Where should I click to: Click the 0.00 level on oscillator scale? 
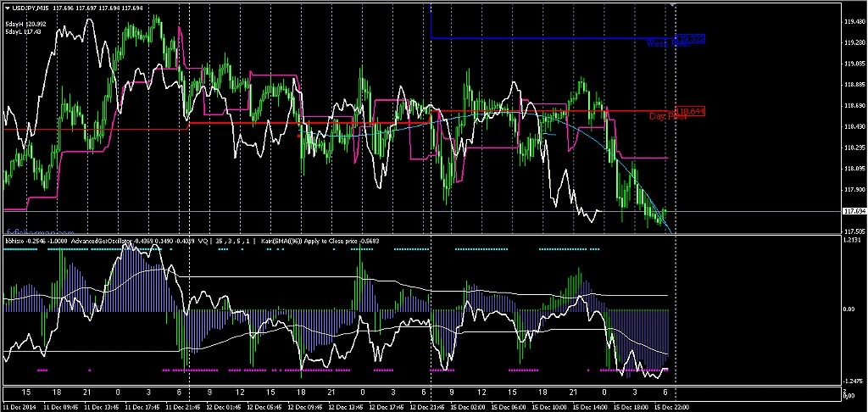point(850,309)
